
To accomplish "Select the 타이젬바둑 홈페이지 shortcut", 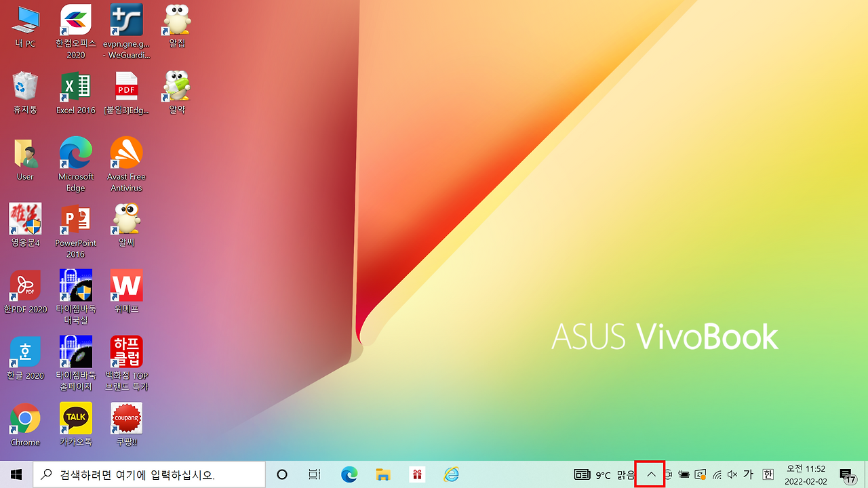I will pyautogui.click(x=76, y=364).
